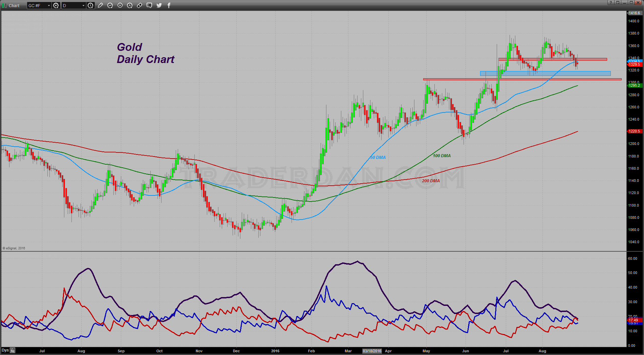
Task: Share chart via Twitter icon
Action: 159,5
